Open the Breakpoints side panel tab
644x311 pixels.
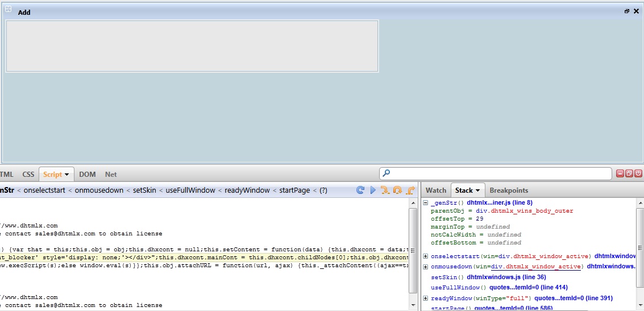point(509,190)
